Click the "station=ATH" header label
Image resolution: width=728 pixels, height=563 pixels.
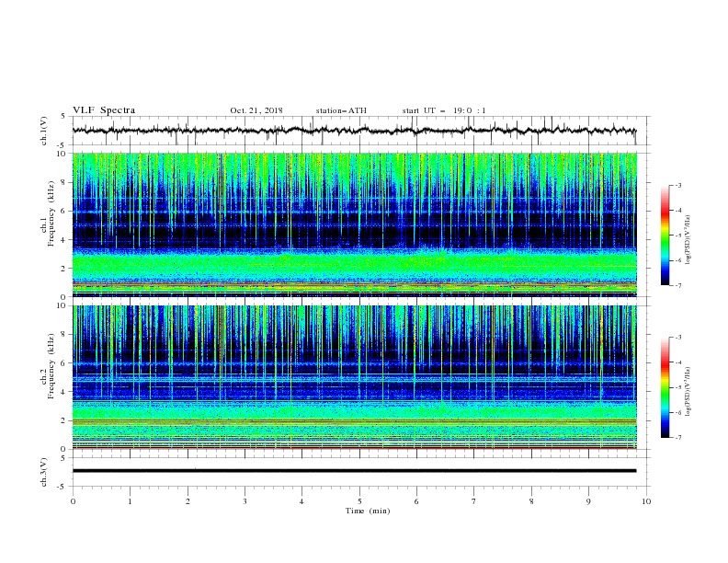(x=341, y=110)
